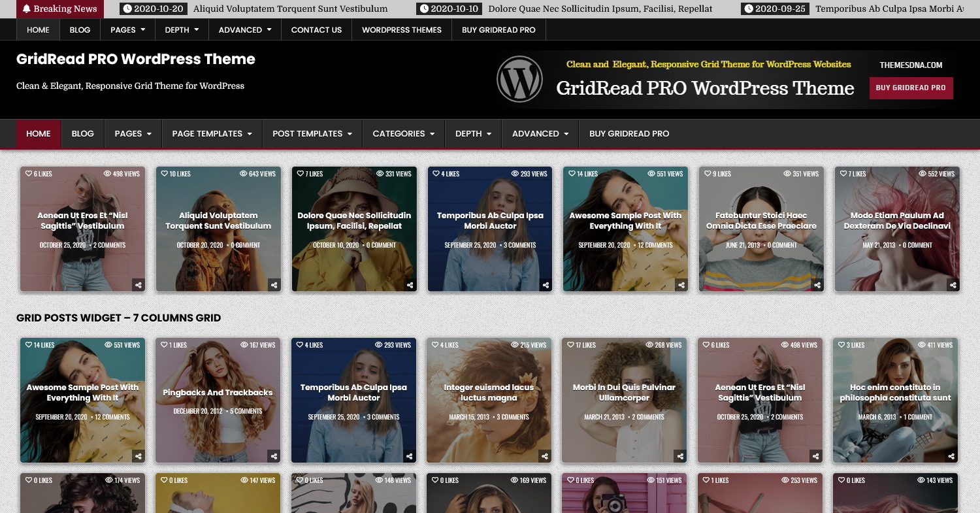Click Buy GridRead Pro in main navigation
The width and height of the screenshot is (980, 513).
coord(629,133)
